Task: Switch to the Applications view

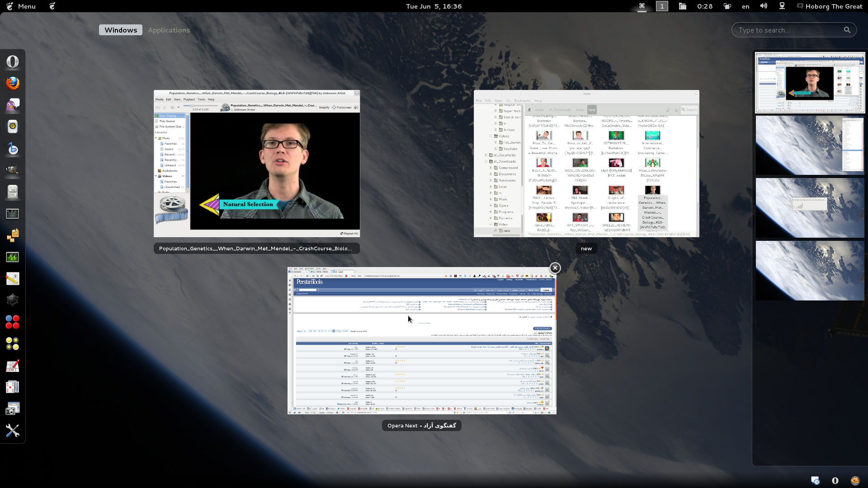Action: tap(169, 30)
